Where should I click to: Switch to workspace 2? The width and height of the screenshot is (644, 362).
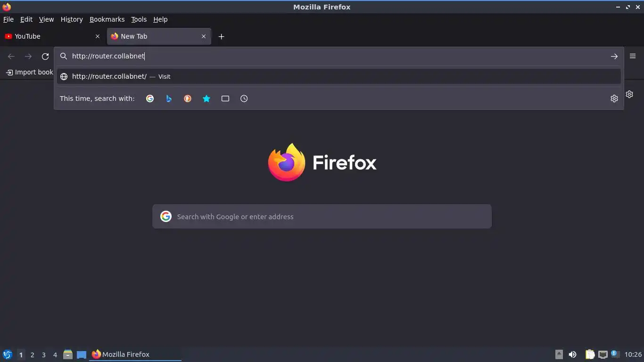[x=32, y=354]
